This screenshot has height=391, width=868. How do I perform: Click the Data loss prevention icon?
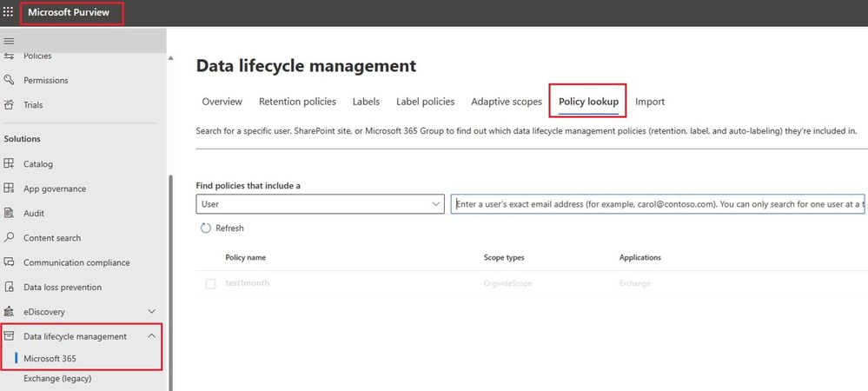click(10, 287)
